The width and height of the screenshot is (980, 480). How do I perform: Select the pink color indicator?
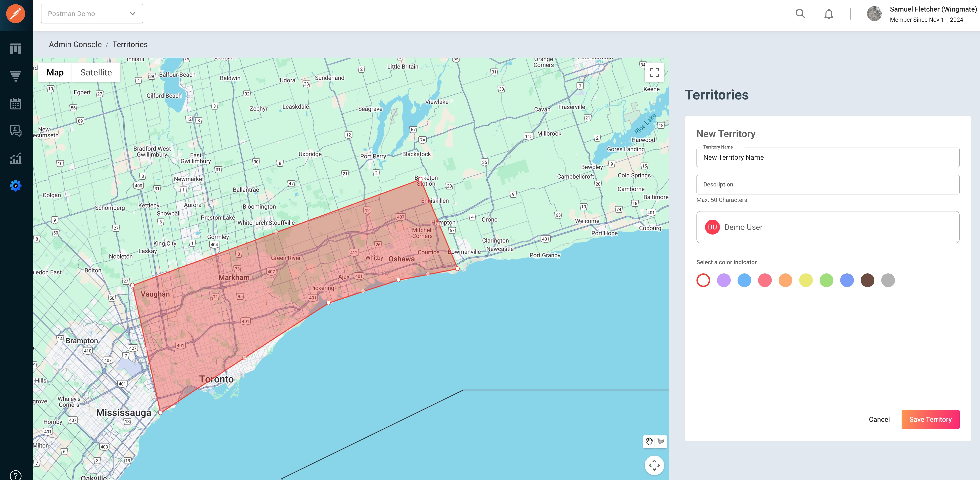pos(765,280)
